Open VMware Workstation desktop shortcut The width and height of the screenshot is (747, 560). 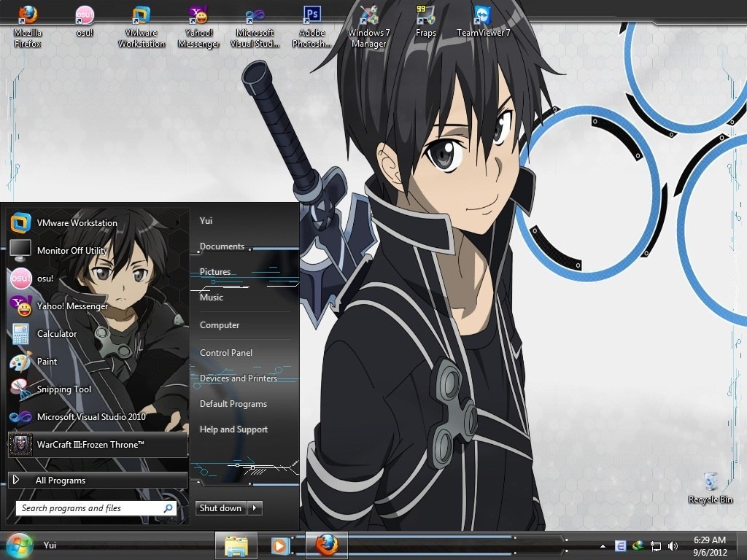tap(141, 26)
